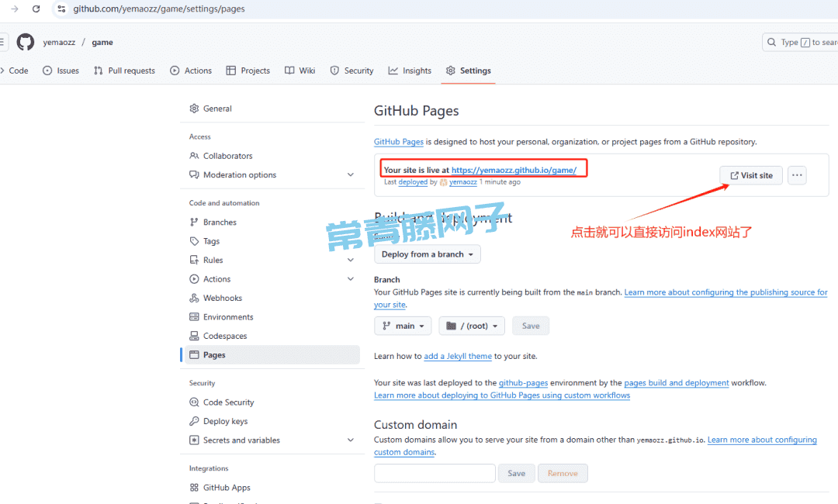Open Learn more about configuring publishing source link
The image size is (838, 504).
[x=725, y=292]
